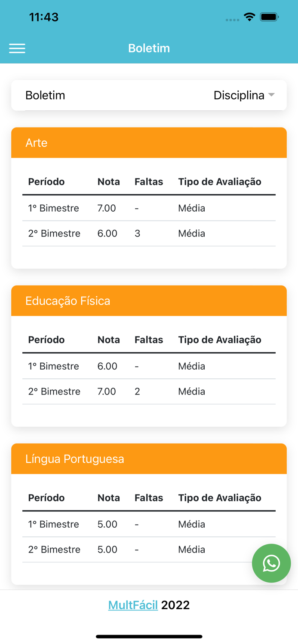Tap the WhatsApp contact icon
The image size is (298, 644).
click(271, 563)
